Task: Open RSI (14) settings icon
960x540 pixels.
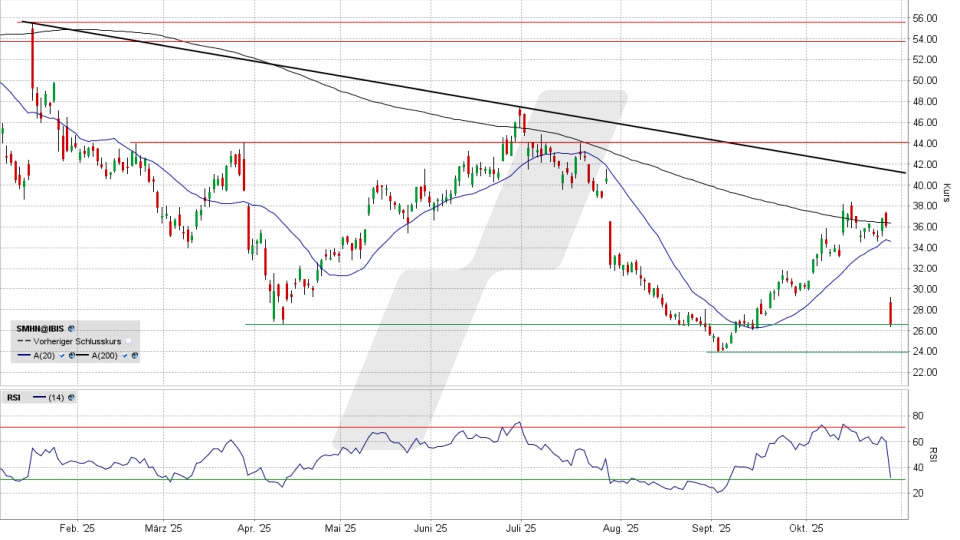Action: coord(71,397)
